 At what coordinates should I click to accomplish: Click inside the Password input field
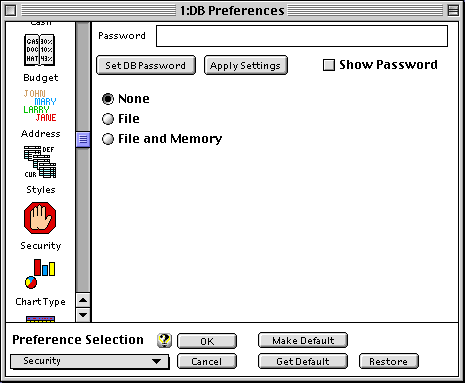(x=302, y=36)
